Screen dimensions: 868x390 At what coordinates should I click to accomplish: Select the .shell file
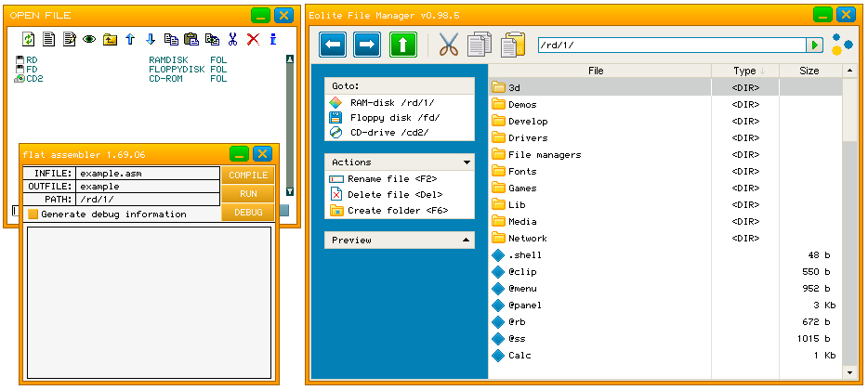click(x=665, y=255)
